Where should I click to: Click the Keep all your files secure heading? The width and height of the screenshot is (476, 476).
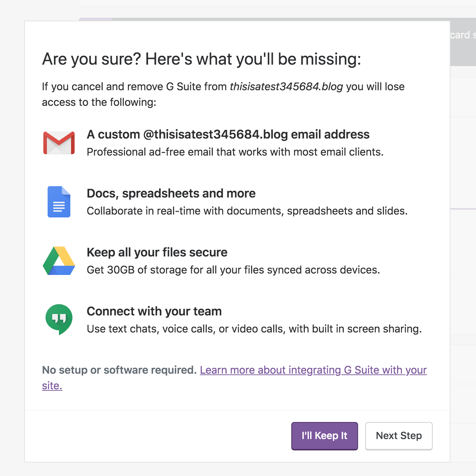pos(157,252)
